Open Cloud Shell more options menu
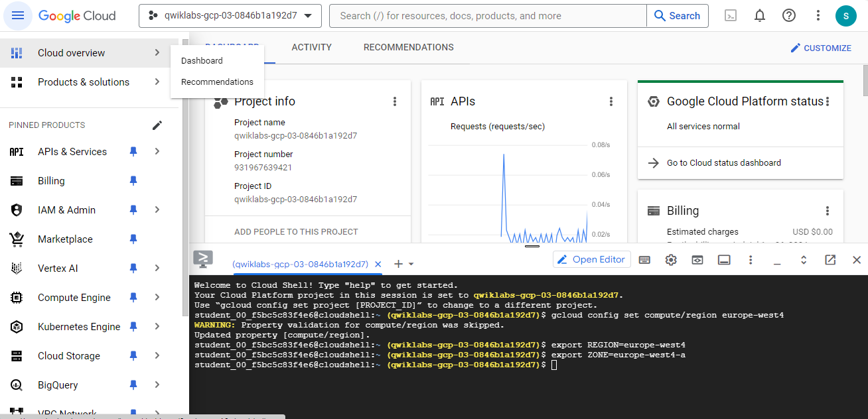868x419 pixels. coord(751,260)
